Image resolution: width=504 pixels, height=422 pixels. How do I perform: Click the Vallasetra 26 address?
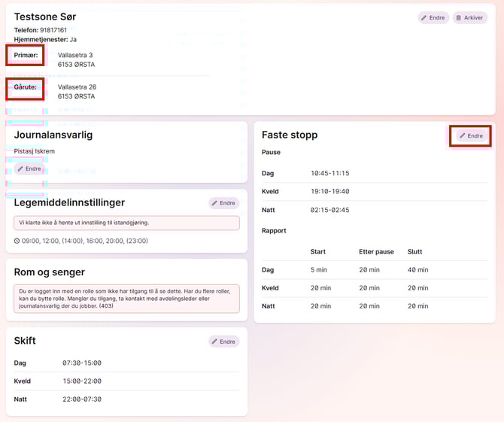pos(77,87)
